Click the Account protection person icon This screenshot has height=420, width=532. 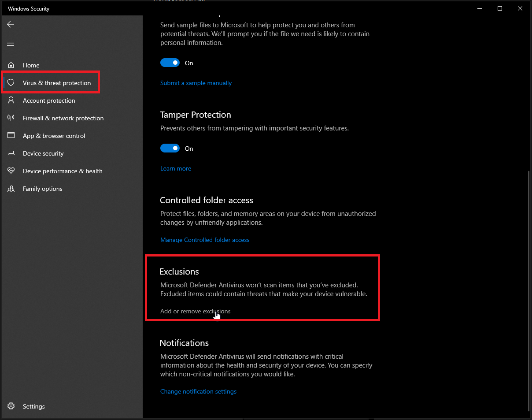pyautogui.click(x=11, y=100)
